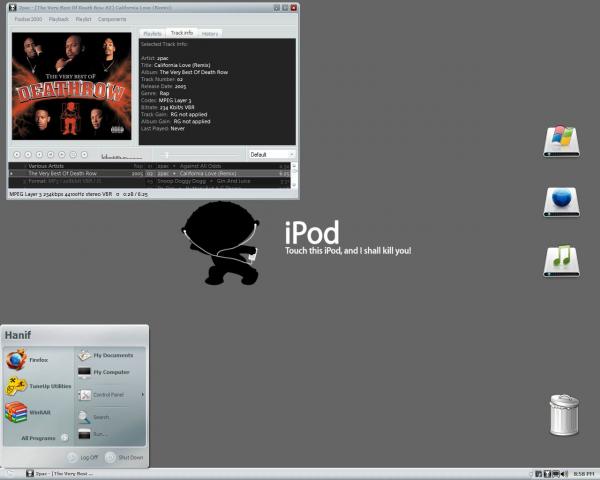The height and width of the screenshot is (480, 600).
Task: Click the Death Row album art
Action: click(x=72, y=86)
